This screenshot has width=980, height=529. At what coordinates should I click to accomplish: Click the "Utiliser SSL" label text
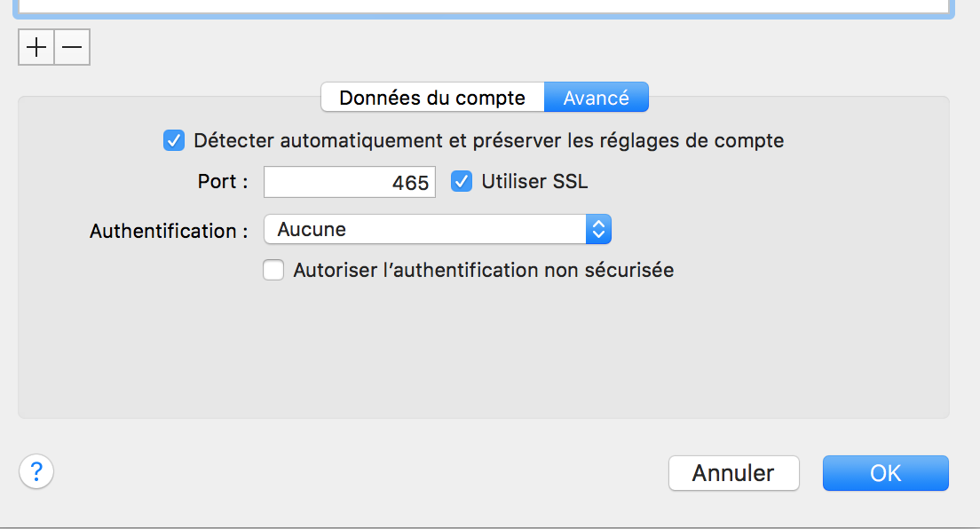[534, 182]
